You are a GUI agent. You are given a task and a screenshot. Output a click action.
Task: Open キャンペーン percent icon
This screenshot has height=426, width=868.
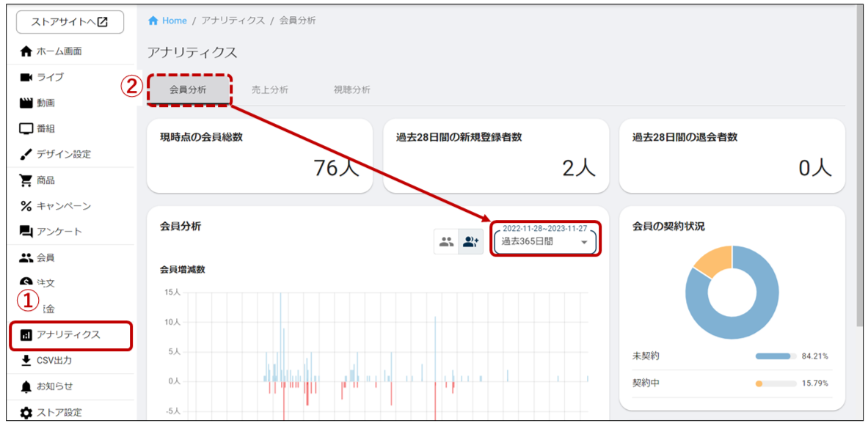click(x=26, y=206)
